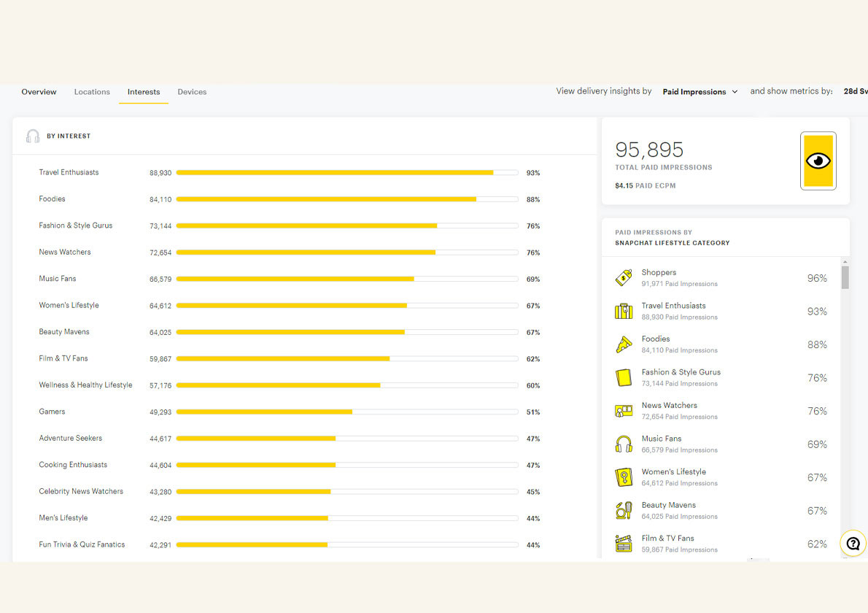The width and height of the screenshot is (868, 613).
Task: Click the headphones icon beside By Interest
Action: [33, 136]
